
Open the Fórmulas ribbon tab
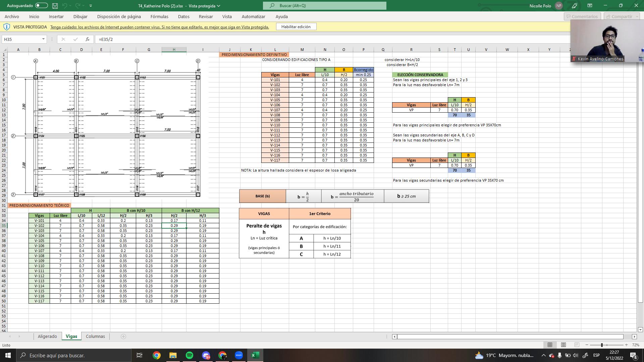159,16
